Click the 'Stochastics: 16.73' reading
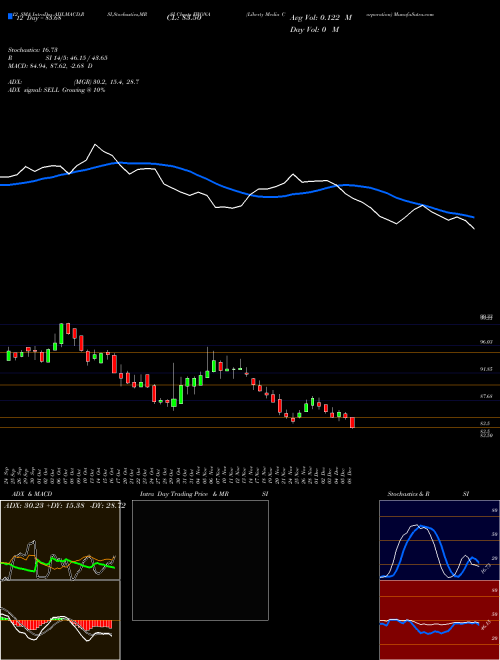The width and height of the screenshot is (500, 660). [33, 50]
